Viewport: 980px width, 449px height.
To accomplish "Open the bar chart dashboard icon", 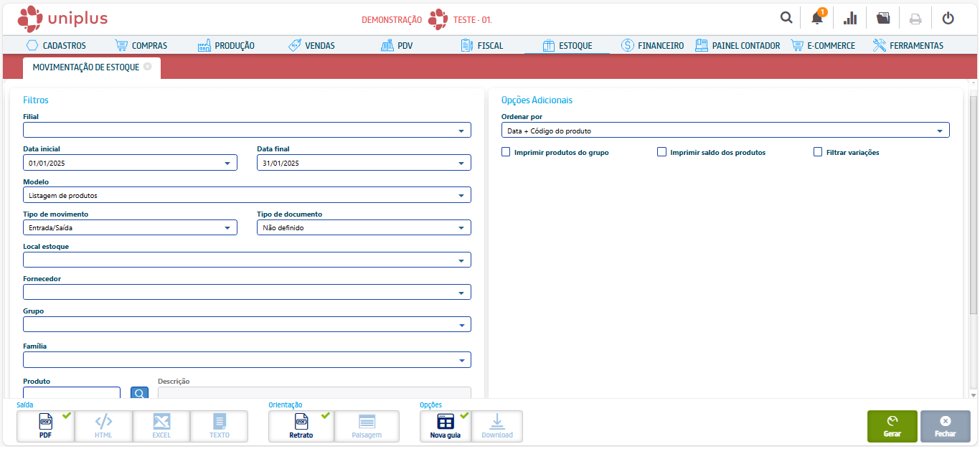I will coord(850,18).
